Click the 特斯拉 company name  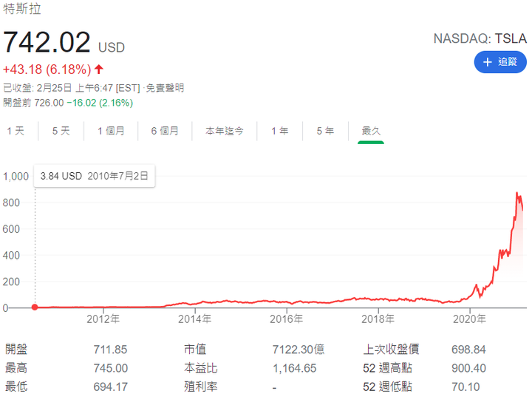[22, 8]
